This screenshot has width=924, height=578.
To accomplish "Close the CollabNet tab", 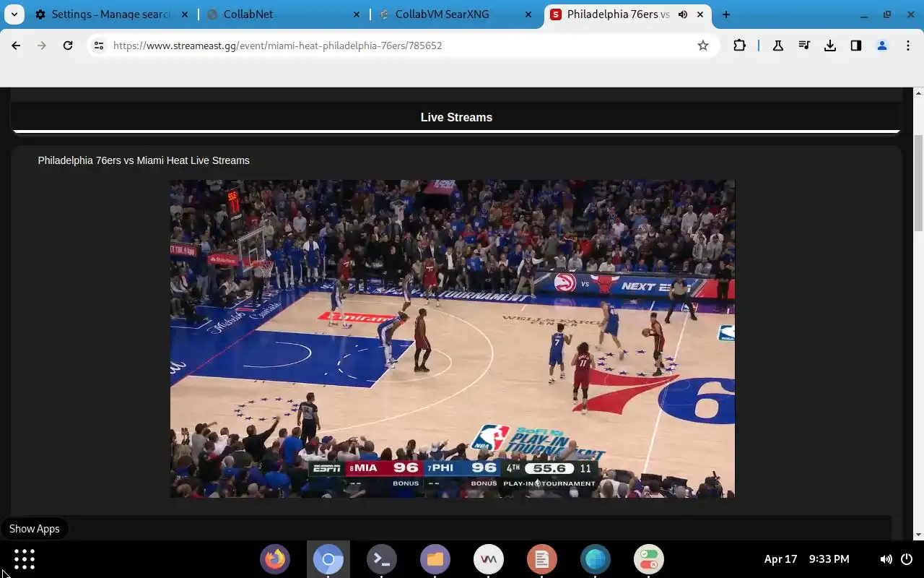I will [x=357, y=14].
